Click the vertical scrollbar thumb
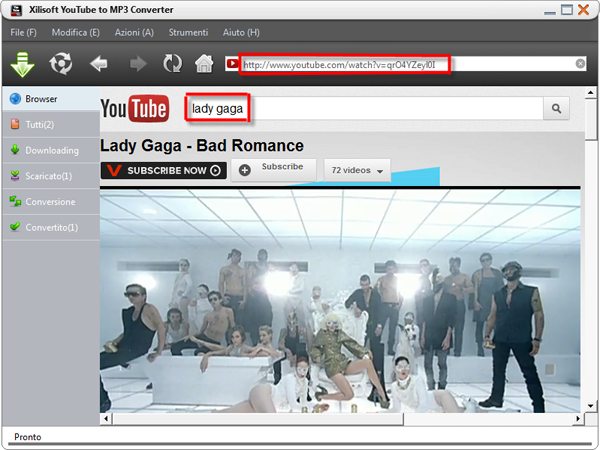This screenshot has width=600, height=450. click(x=590, y=119)
